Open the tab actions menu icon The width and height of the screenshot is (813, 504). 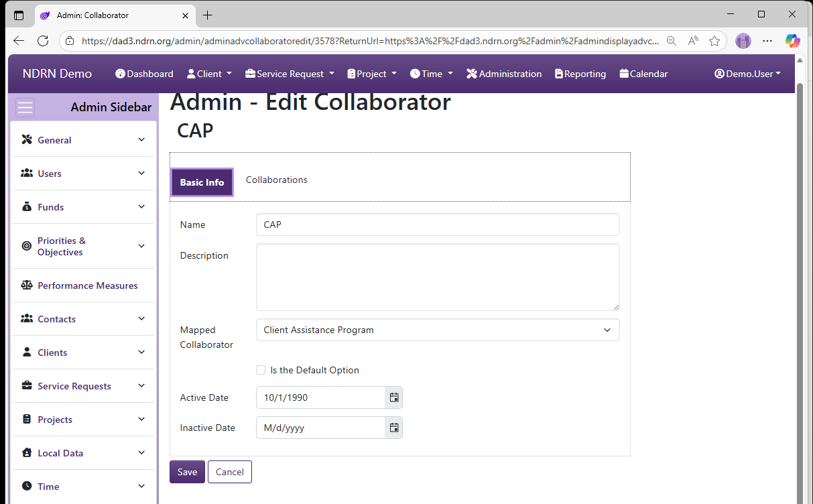[18, 15]
